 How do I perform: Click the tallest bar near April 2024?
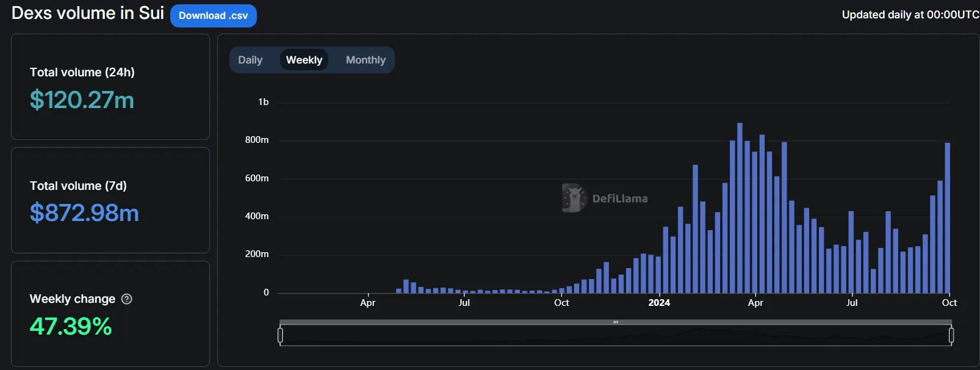point(740,208)
